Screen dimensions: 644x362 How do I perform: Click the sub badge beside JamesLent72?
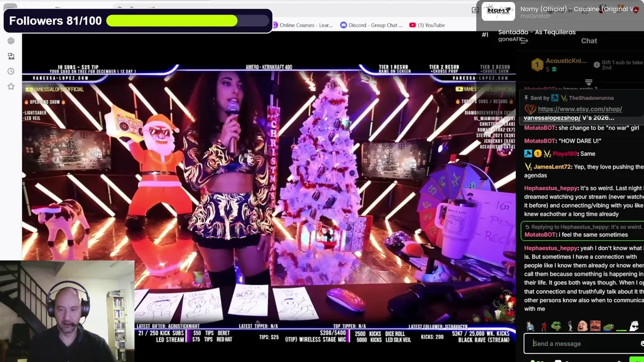tap(528, 167)
